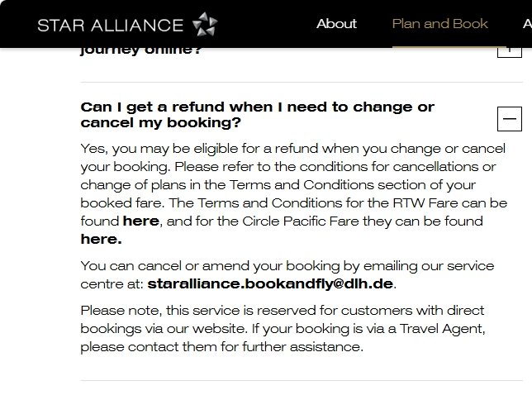The width and height of the screenshot is (532, 395).
Task: Click empty black header area left of About
Action: tap(264, 24)
